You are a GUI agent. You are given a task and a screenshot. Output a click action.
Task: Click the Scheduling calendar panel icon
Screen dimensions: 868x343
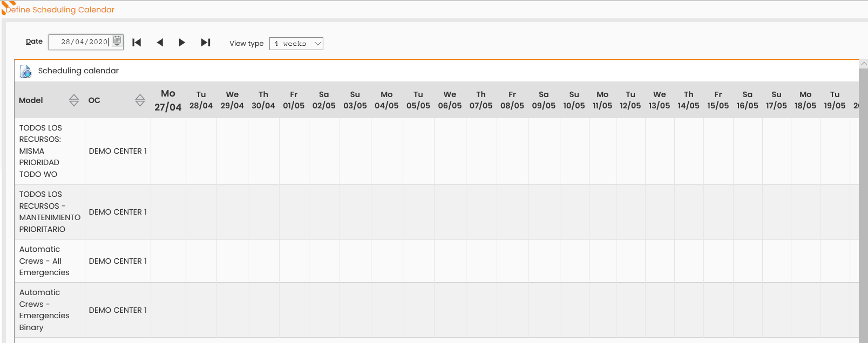pyautogui.click(x=25, y=71)
